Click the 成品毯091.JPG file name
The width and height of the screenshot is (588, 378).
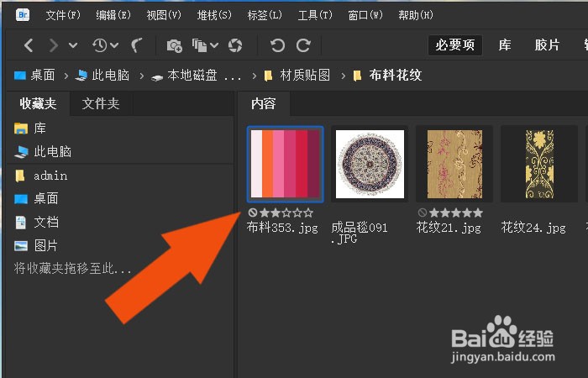tap(360, 233)
